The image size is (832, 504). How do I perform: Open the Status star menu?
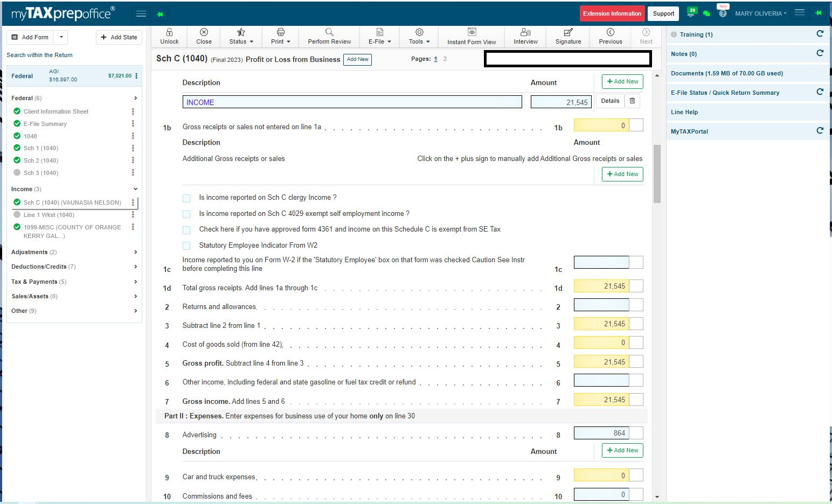tap(241, 36)
